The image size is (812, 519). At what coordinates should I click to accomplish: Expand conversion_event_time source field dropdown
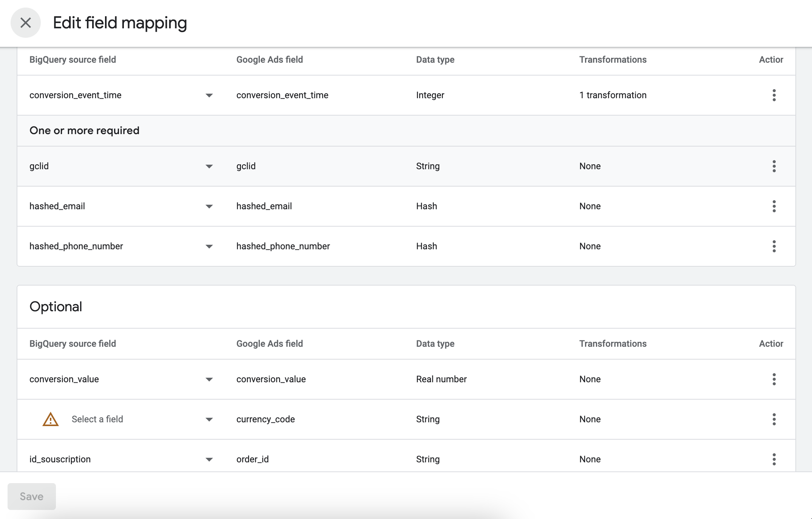click(209, 95)
